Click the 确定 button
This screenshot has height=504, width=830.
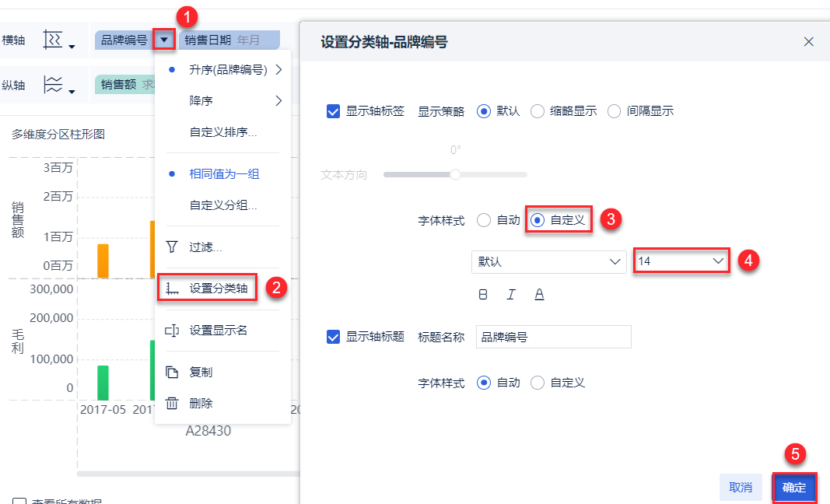[794, 488]
